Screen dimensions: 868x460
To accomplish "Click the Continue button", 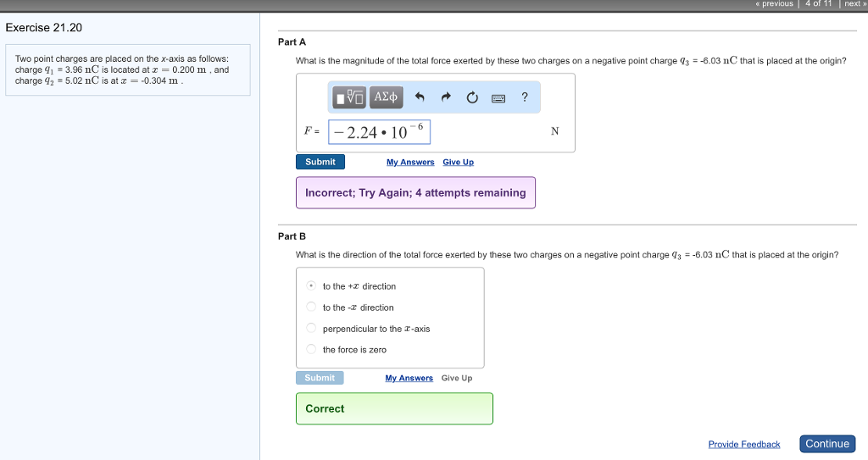I will [x=827, y=443].
